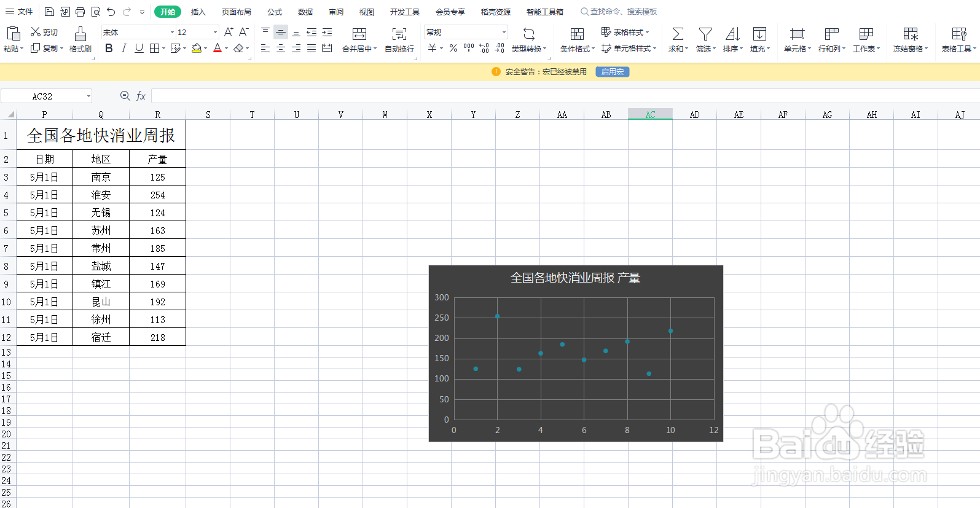Switch to the 公式 Formulas tab
This screenshot has width=980, height=508.
pos(275,12)
